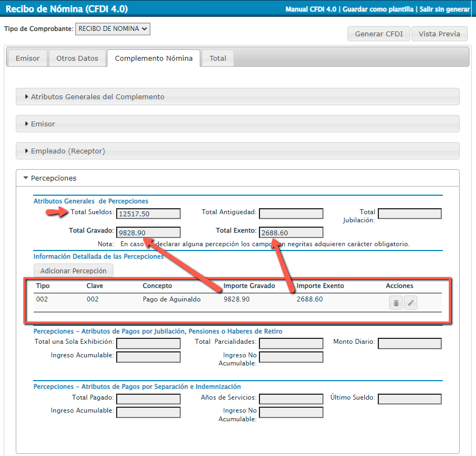Click the Años de Servicios field

click(x=291, y=399)
